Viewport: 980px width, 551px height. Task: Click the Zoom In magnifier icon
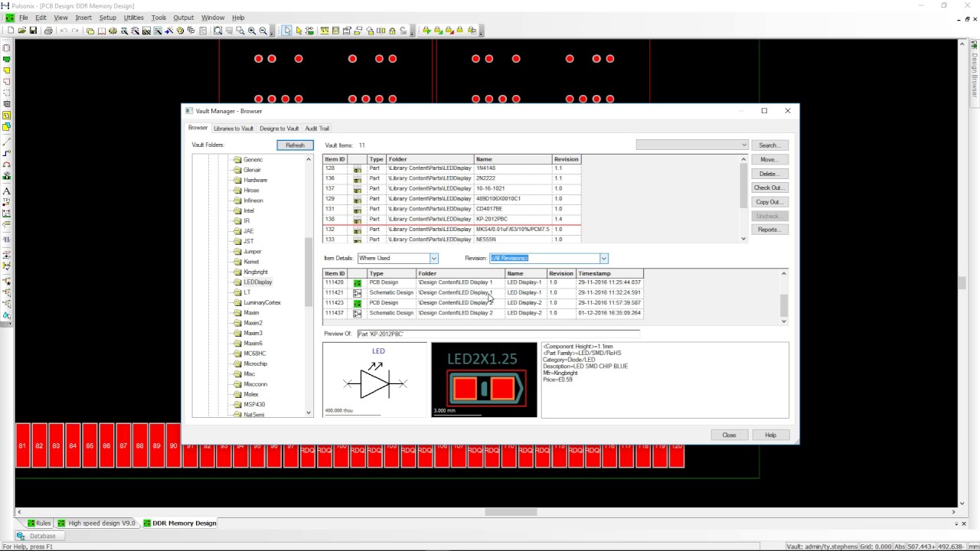[252, 31]
